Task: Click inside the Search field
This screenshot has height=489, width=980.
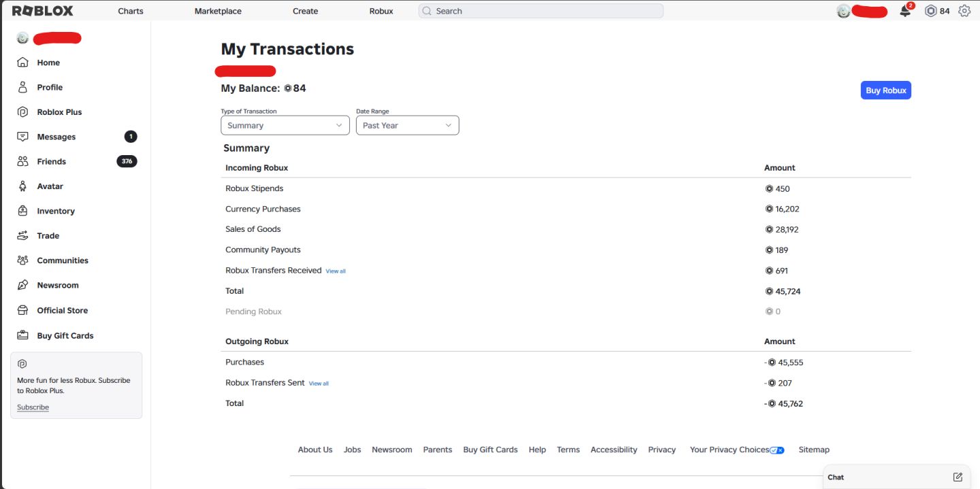Action: (541, 11)
